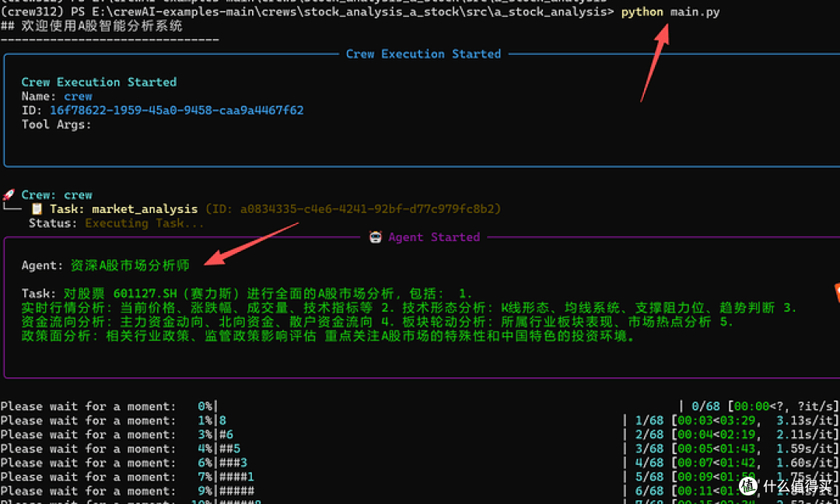Click the '政策面分析' task description line
840x504 pixels.
point(328,336)
